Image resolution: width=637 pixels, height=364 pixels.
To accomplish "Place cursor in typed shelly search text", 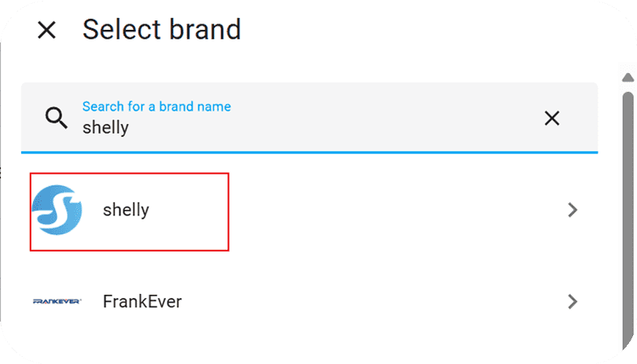I will (105, 127).
